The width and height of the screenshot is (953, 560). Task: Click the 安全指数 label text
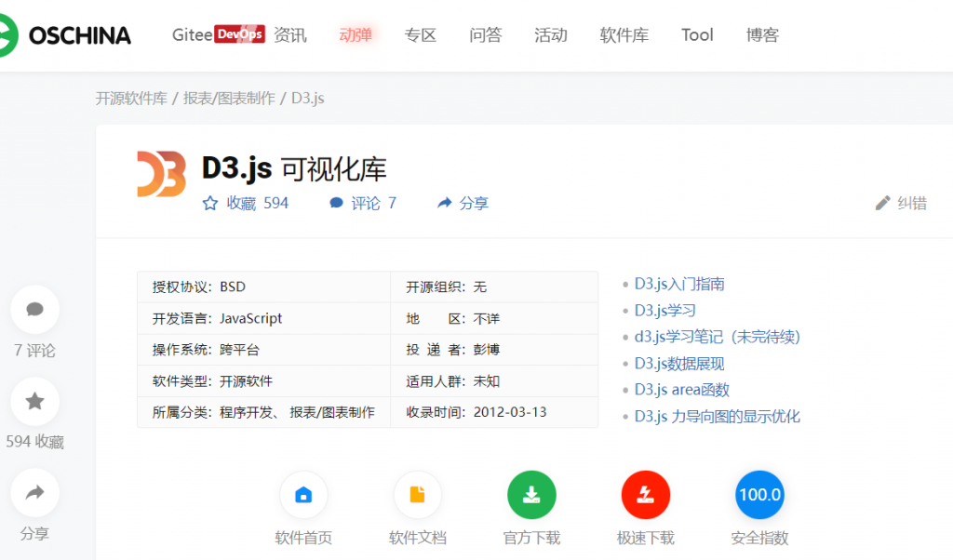tap(759, 538)
